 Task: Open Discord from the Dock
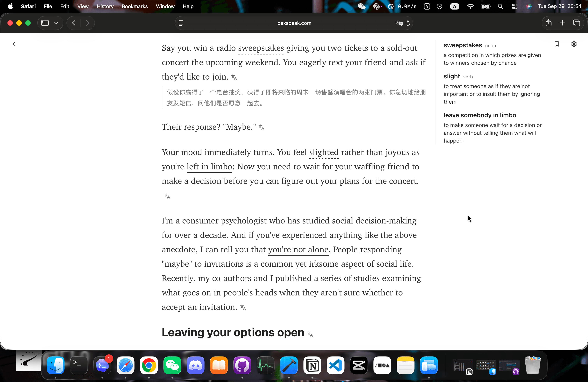pyautogui.click(x=195, y=365)
